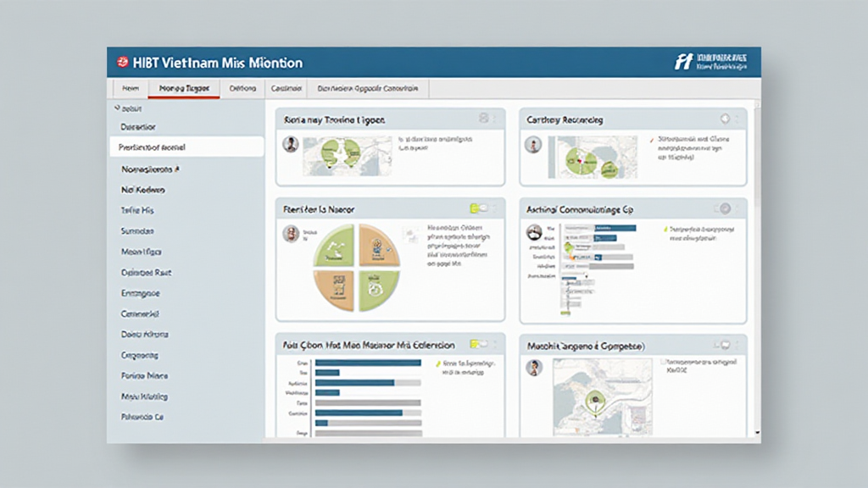868x488 pixels.
Task: Click the red HIBT logo in header
Action: pyautogui.click(x=123, y=63)
